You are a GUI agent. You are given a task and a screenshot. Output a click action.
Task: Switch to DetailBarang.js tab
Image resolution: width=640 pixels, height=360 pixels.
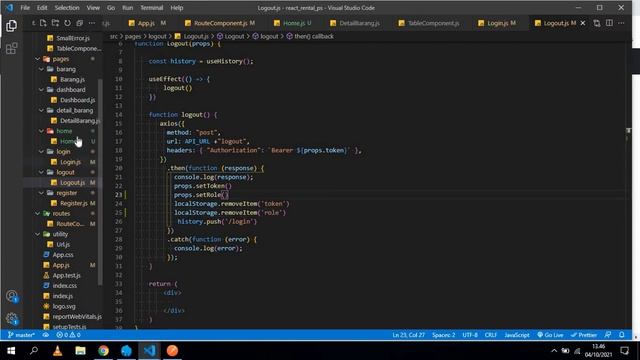[359, 23]
